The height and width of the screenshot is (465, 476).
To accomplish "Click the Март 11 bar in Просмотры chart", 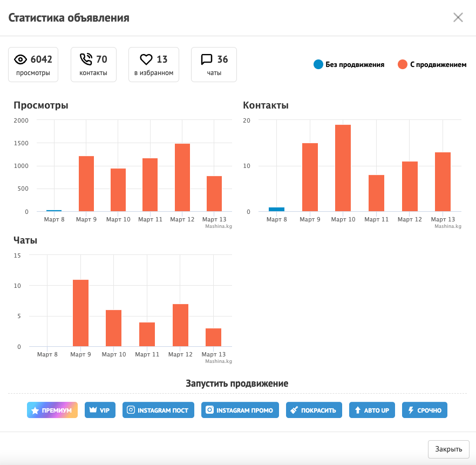I will click(150, 185).
